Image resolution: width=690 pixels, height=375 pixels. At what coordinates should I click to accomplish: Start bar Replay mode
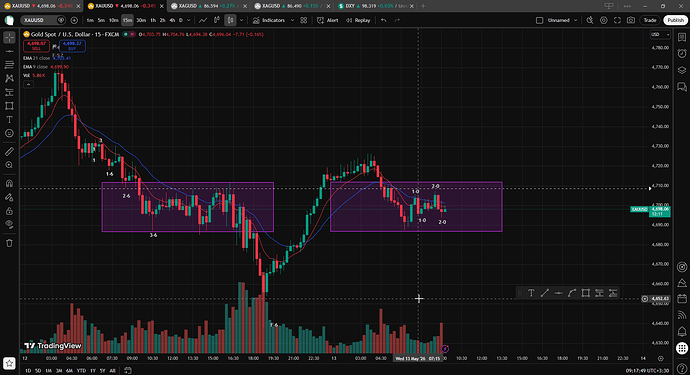358,20
